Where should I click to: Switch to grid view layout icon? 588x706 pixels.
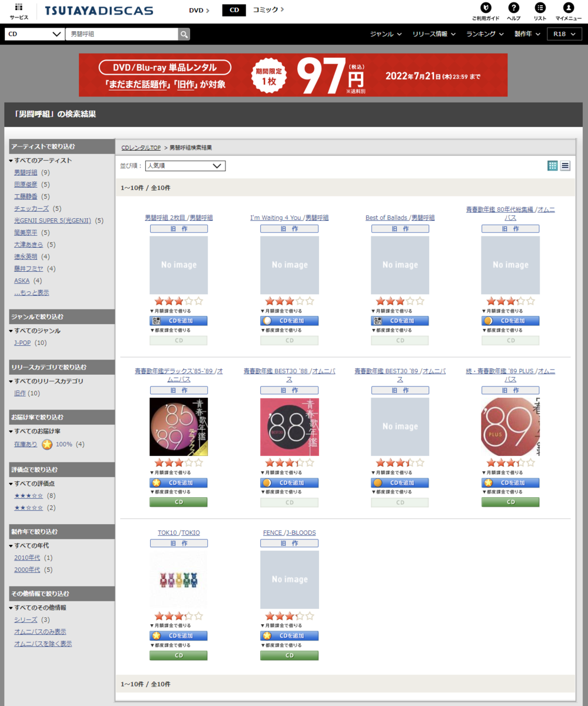pos(552,166)
